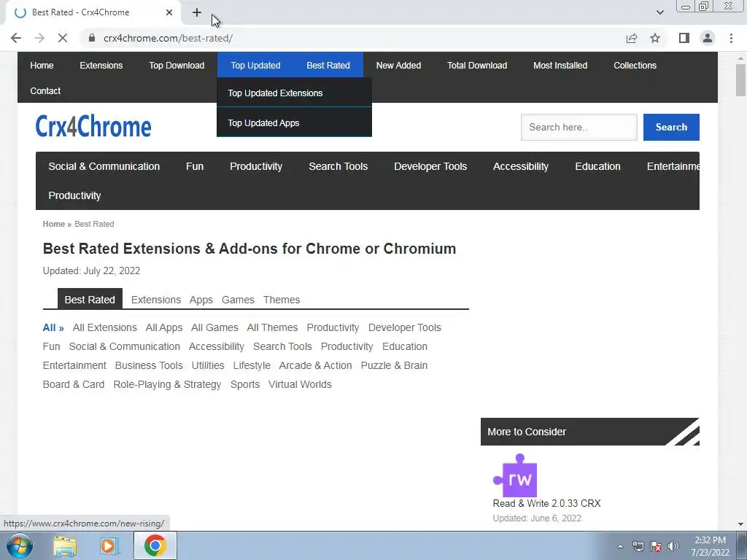Image resolution: width=747 pixels, height=560 pixels.
Task: Open Social & Communication category in dark bar
Action: click(104, 166)
